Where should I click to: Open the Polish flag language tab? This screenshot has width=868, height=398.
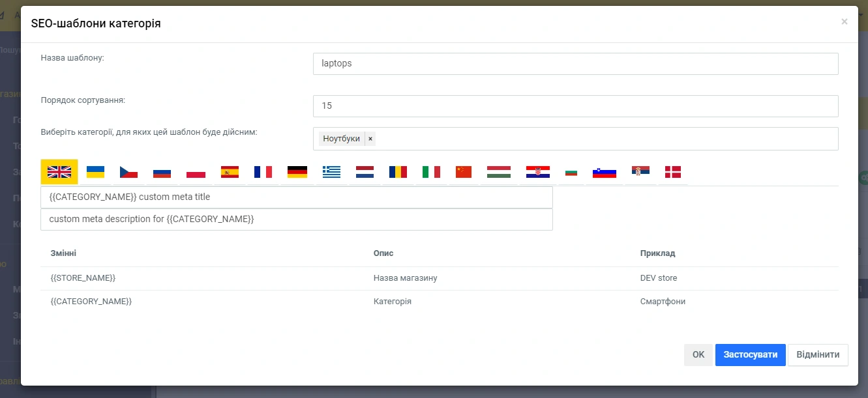(x=196, y=172)
